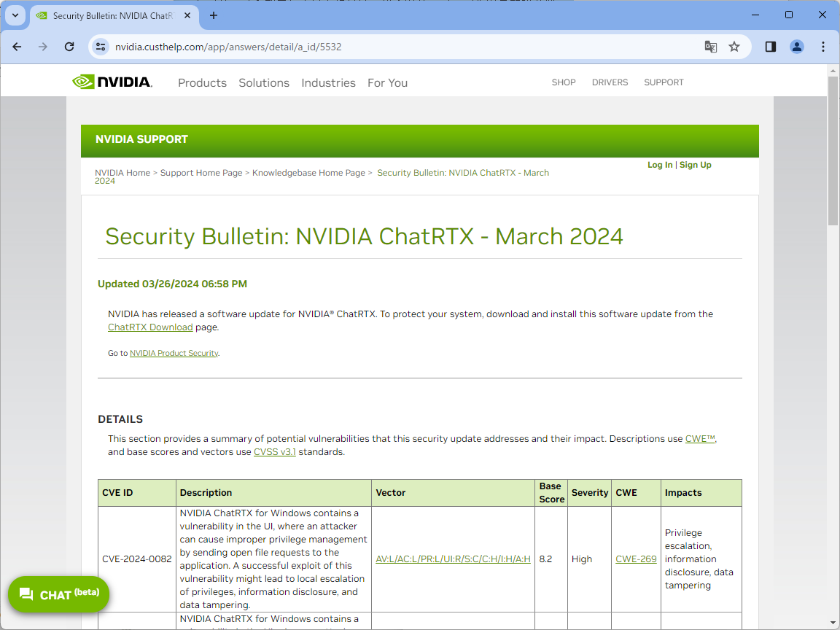Image resolution: width=840 pixels, height=630 pixels.
Task: Reload the current page
Action: pyautogui.click(x=69, y=47)
